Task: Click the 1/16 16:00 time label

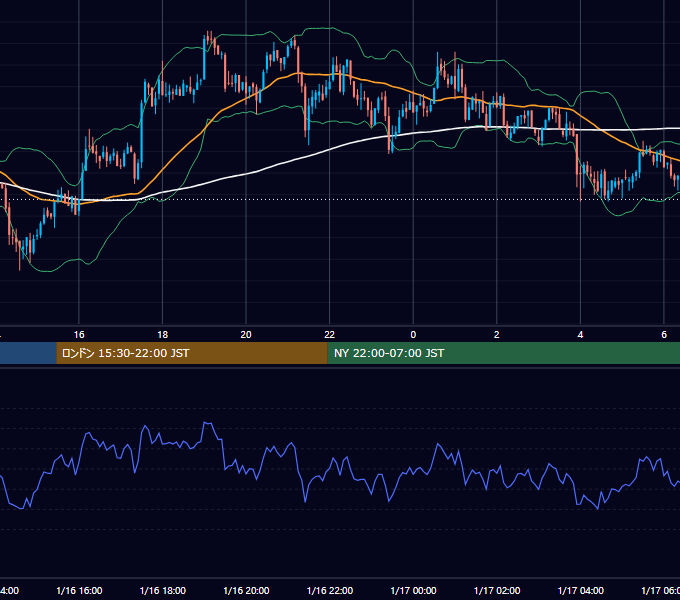Action: click(x=79, y=590)
